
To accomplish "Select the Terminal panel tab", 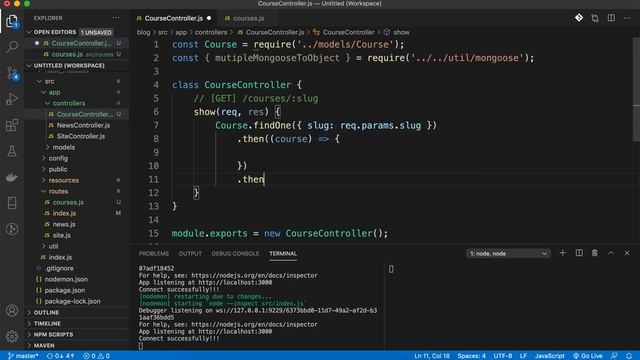I will tap(283, 253).
